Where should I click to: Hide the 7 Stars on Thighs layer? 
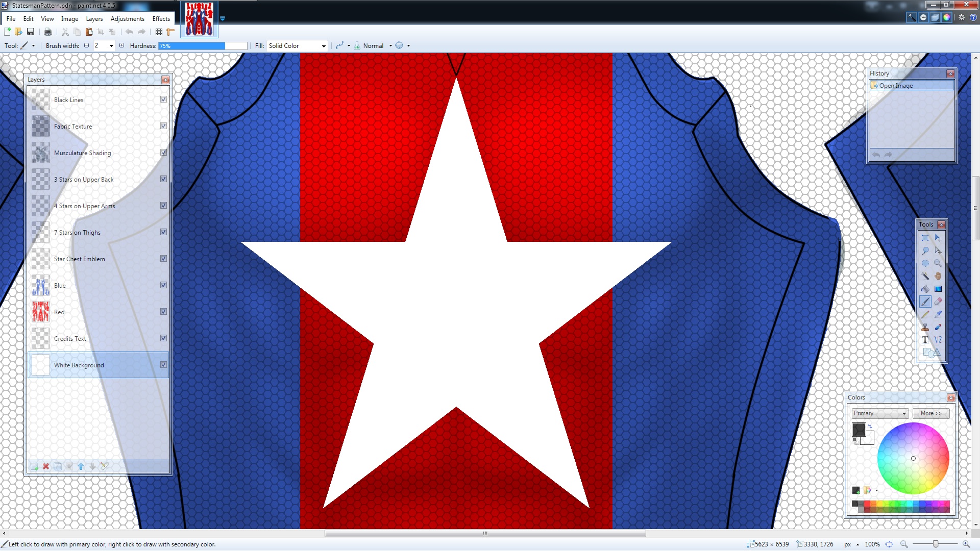[x=163, y=232]
